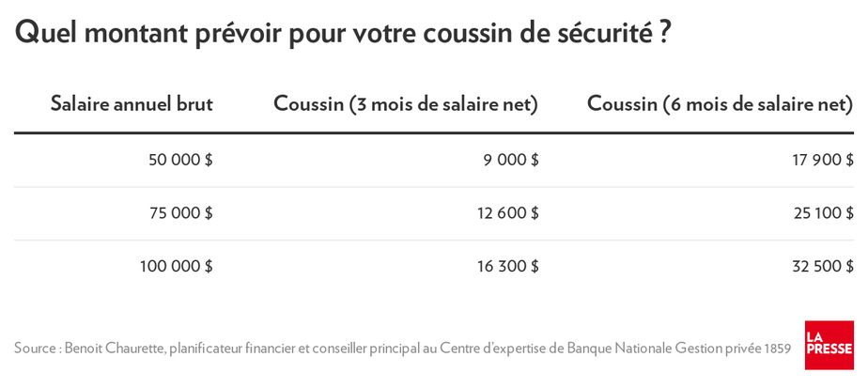Select the 50 000 $ salary cell
This screenshot has width=868, height=388.
(x=180, y=161)
